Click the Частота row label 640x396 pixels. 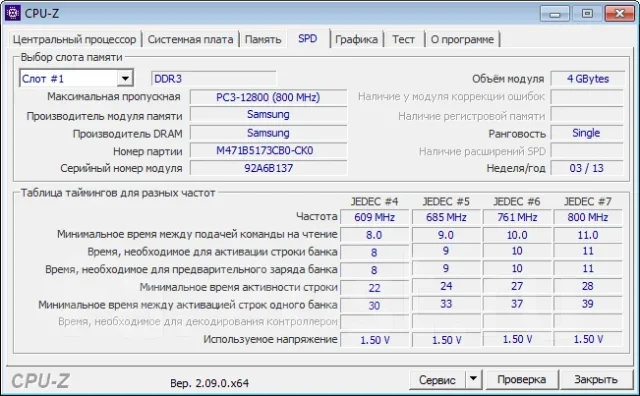click(x=317, y=216)
